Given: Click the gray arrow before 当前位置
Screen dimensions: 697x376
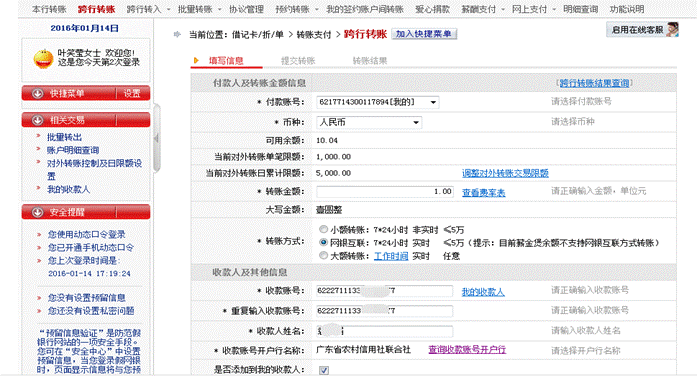Looking at the screenshot, I should (x=177, y=34).
